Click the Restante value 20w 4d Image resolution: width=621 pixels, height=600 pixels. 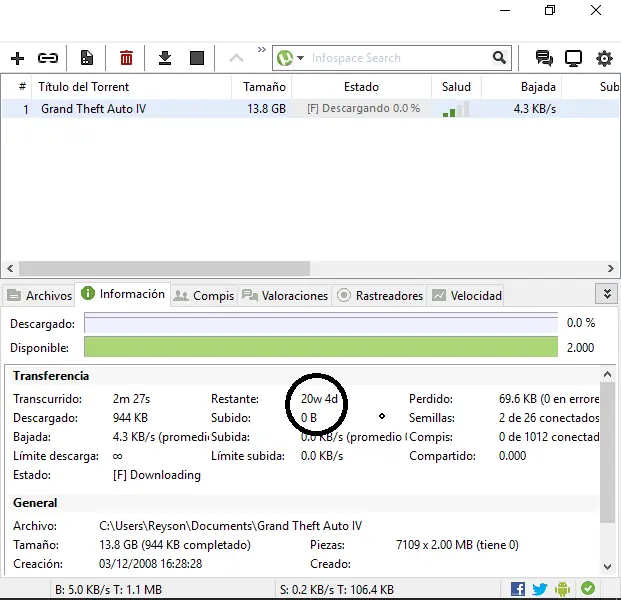pos(319,398)
